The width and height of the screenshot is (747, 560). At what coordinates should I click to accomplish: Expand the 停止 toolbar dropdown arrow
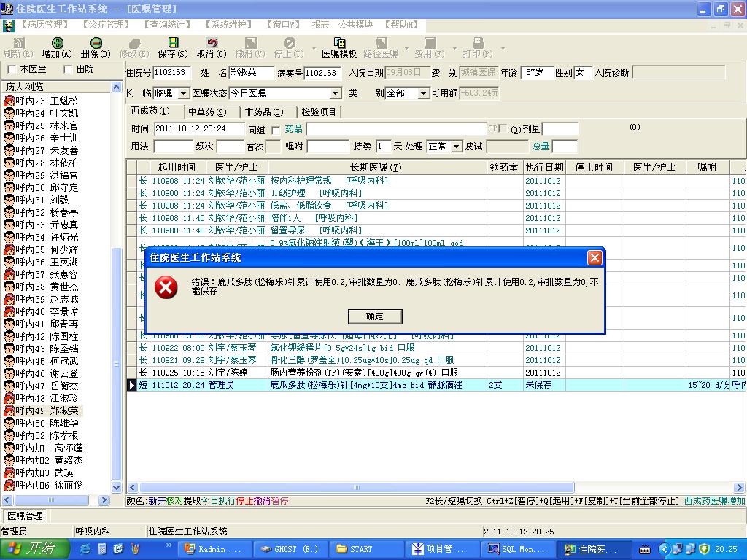point(314,48)
